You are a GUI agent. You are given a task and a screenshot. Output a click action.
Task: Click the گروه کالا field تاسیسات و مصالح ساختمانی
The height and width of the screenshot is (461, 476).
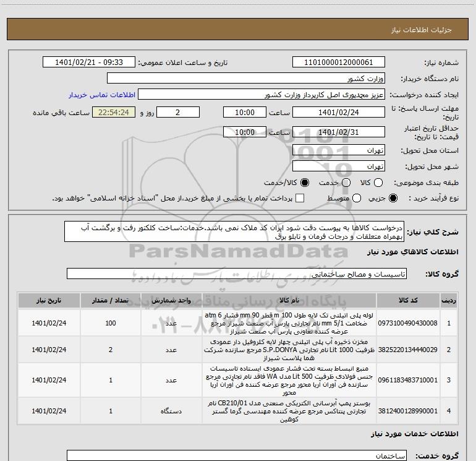[x=237, y=274]
